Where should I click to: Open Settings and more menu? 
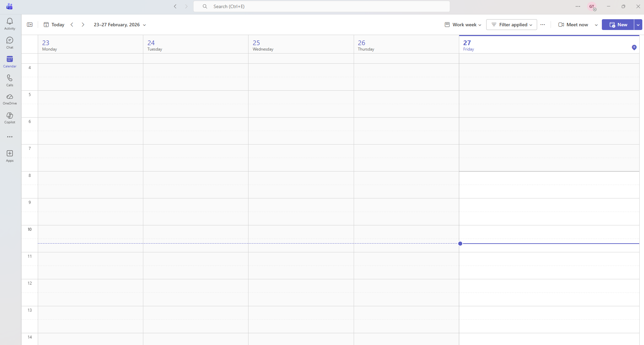(578, 6)
